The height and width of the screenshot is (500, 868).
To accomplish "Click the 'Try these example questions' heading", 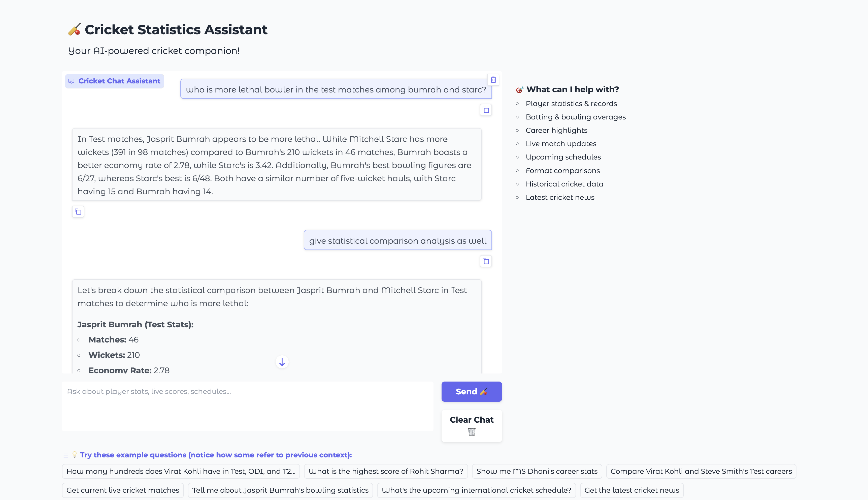I will tap(216, 455).
